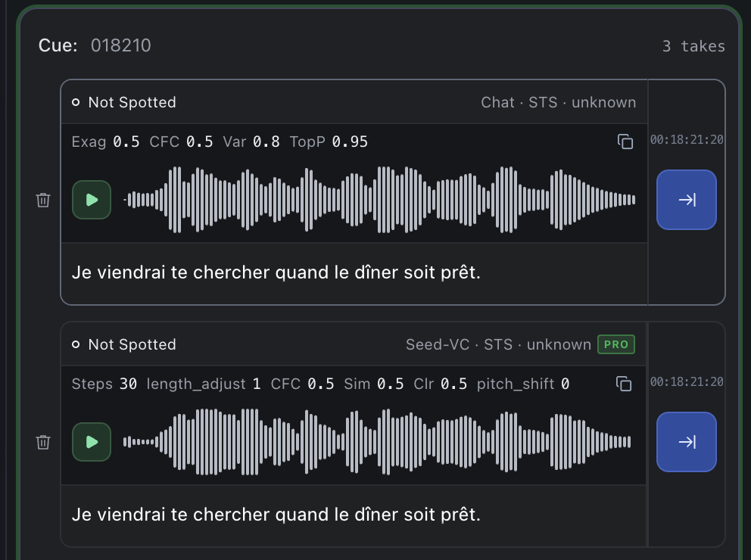Play the Seed-VC STS take audio
Image resolution: width=751 pixels, height=560 pixels.
click(92, 442)
